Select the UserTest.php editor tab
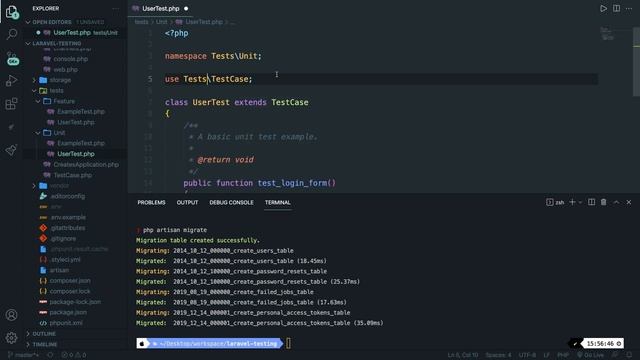 coord(161,9)
